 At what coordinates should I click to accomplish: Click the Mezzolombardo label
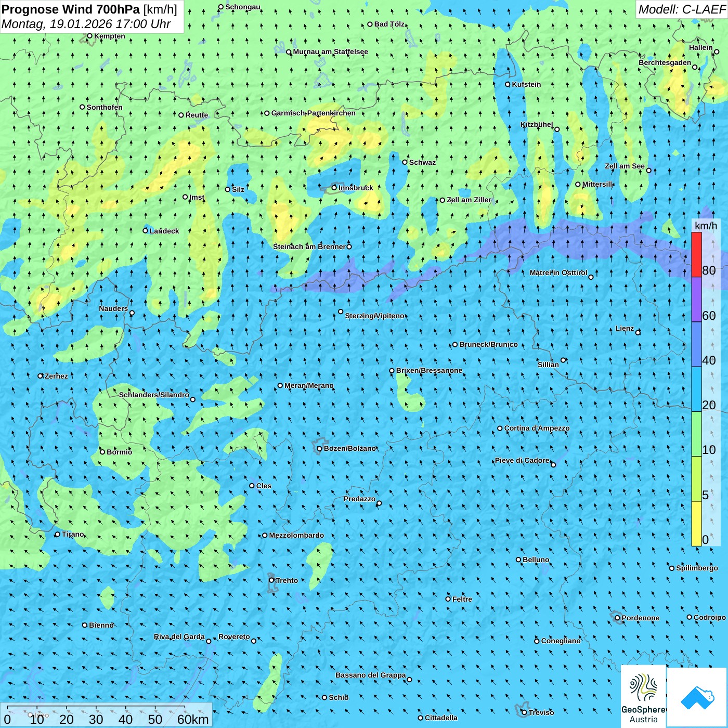tap(296, 535)
